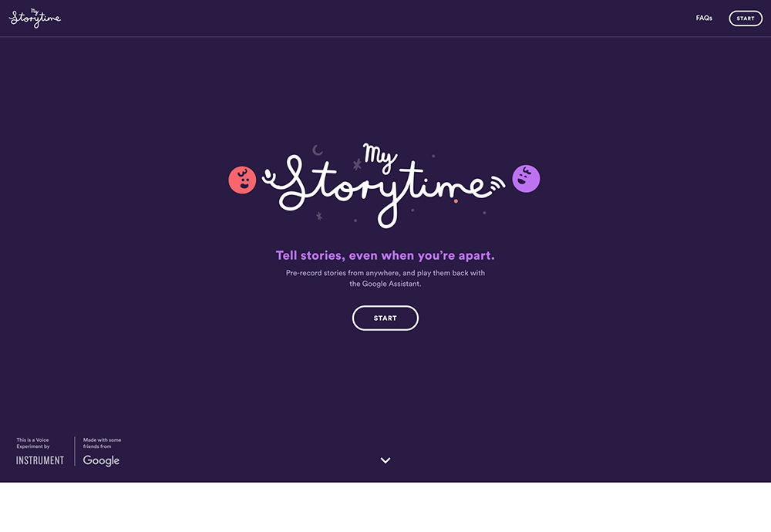
Task: Click the headline Tell stories, even when you're apart
Action: 385,256
